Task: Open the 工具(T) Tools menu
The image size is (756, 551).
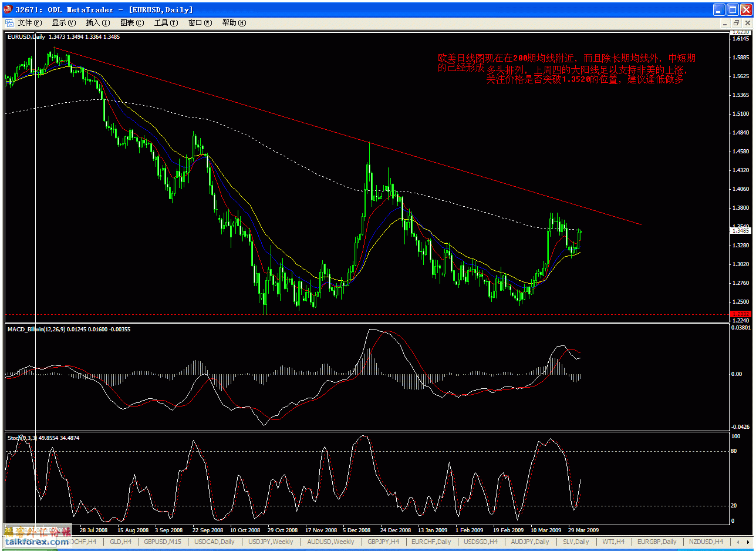Action: pos(166,23)
